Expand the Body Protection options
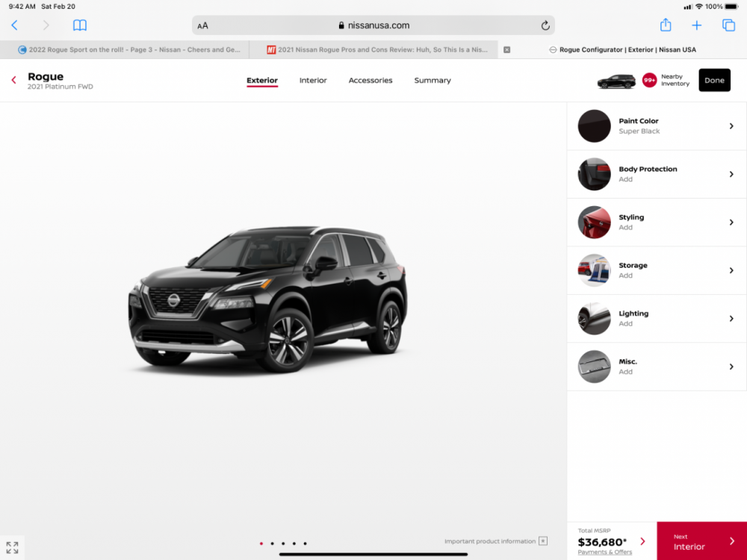This screenshot has height=560, width=747. pyautogui.click(x=656, y=174)
